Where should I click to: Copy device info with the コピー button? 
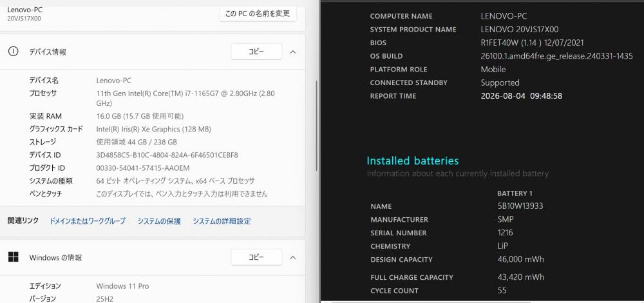257,52
